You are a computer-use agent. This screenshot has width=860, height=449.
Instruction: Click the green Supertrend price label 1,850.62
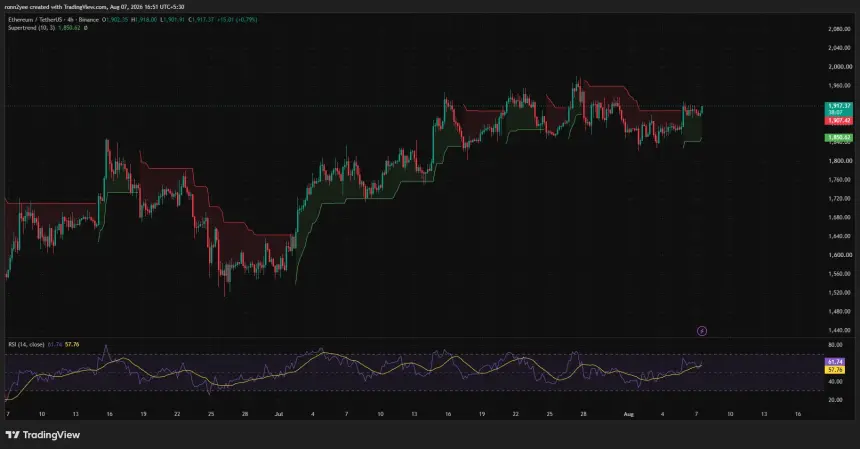coord(839,138)
